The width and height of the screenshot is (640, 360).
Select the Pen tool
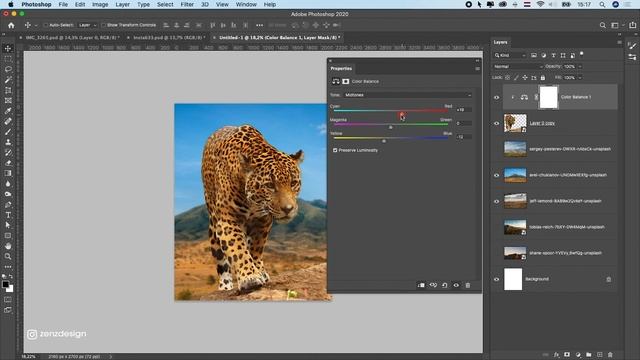(8, 204)
